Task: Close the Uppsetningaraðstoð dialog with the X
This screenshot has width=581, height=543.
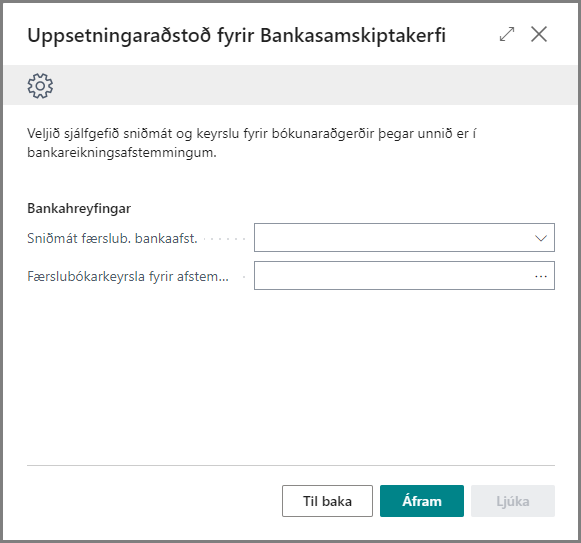Action: pyautogui.click(x=539, y=34)
